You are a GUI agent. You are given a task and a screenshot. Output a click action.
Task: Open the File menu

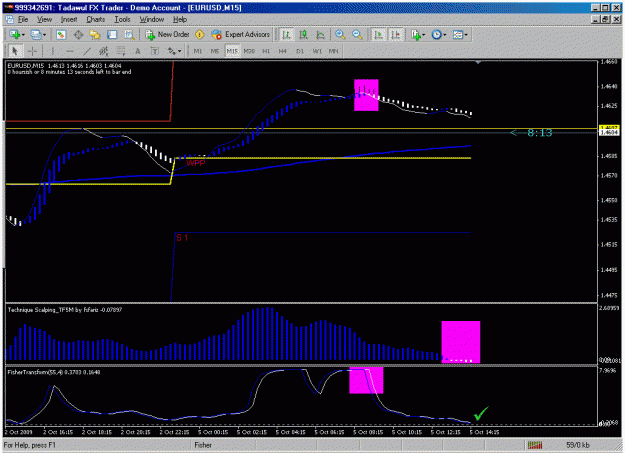pos(23,20)
